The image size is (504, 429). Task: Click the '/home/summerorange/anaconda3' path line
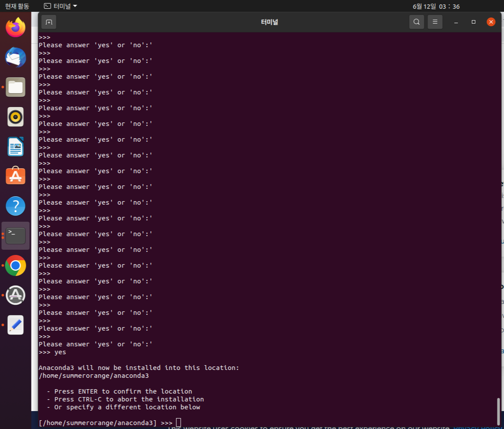tap(94, 376)
